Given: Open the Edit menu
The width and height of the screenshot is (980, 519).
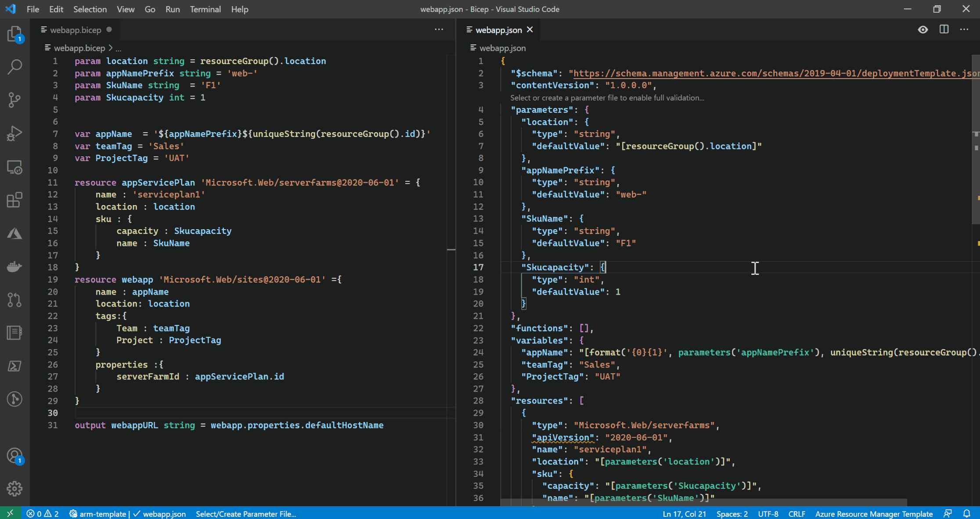Looking at the screenshot, I should pyautogui.click(x=56, y=9).
